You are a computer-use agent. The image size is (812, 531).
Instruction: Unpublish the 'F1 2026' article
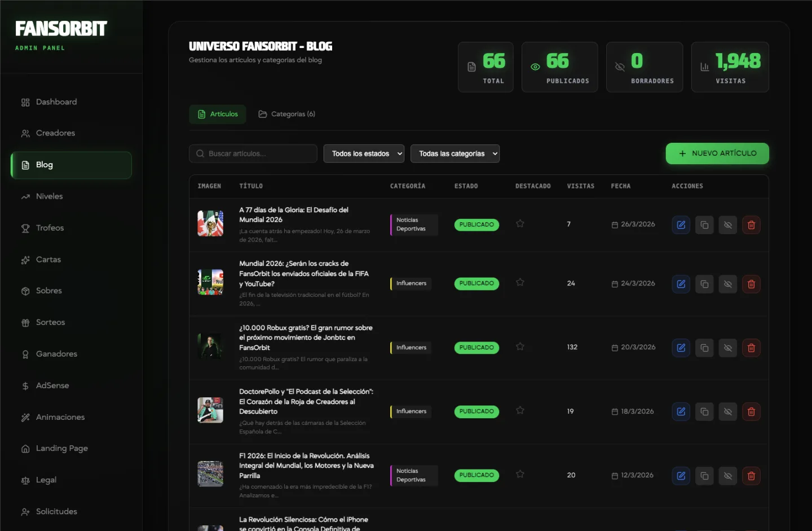728,476
